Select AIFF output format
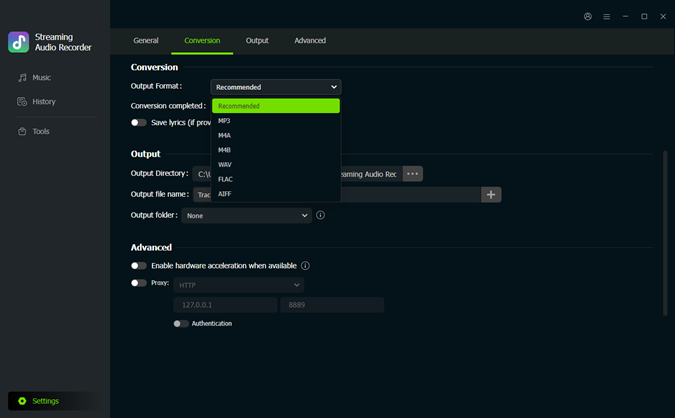Image resolution: width=675 pixels, height=418 pixels. [x=276, y=194]
